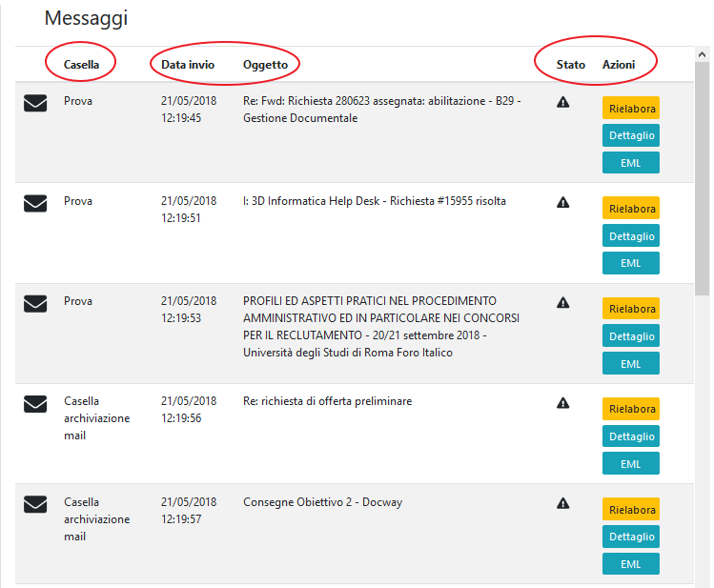Click the envelope icon for the 3D Informatica Help Desk message
The height and width of the screenshot is (588, 714).
tap(35, 203)
